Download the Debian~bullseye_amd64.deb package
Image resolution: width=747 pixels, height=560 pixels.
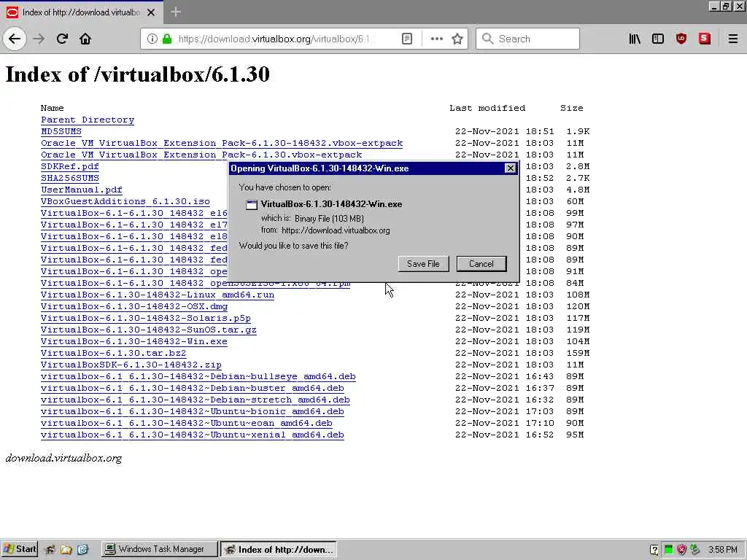coord(198,377)
